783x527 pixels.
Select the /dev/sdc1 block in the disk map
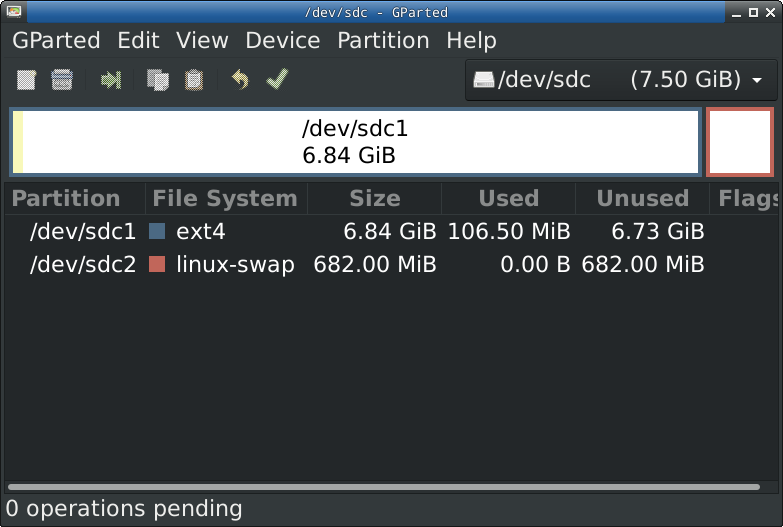[x=356, y=142]
